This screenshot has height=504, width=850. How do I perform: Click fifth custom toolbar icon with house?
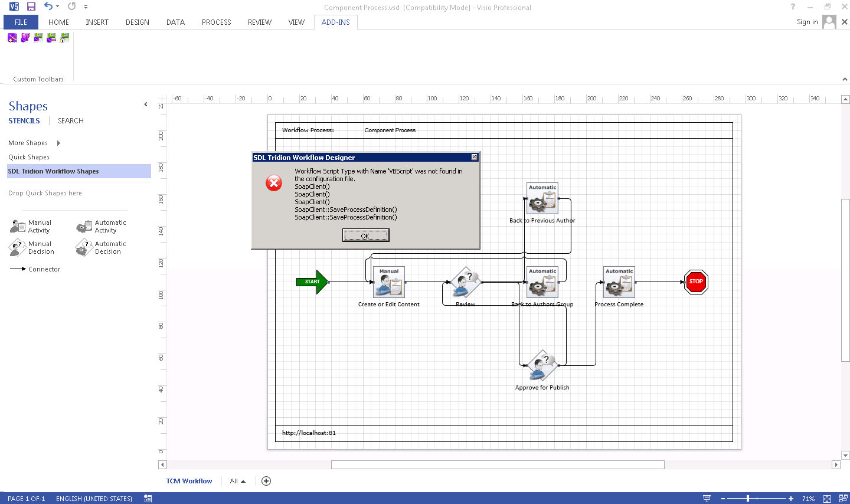tap(64, 38)
